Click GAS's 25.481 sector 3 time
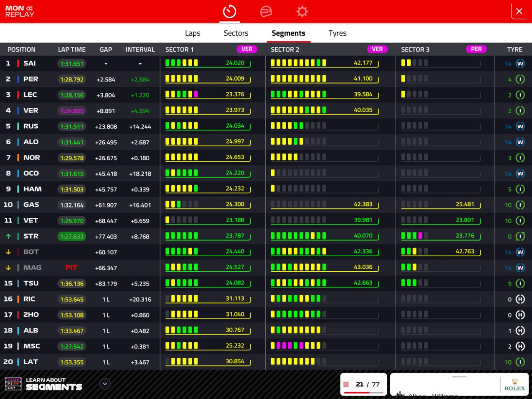 [465, 204]
